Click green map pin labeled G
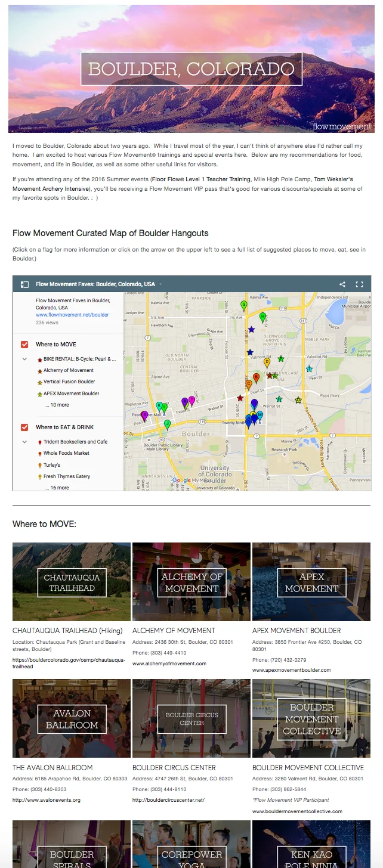Image resolution: width=383 pixels, height=868 pixels. [x=243, y=305]
